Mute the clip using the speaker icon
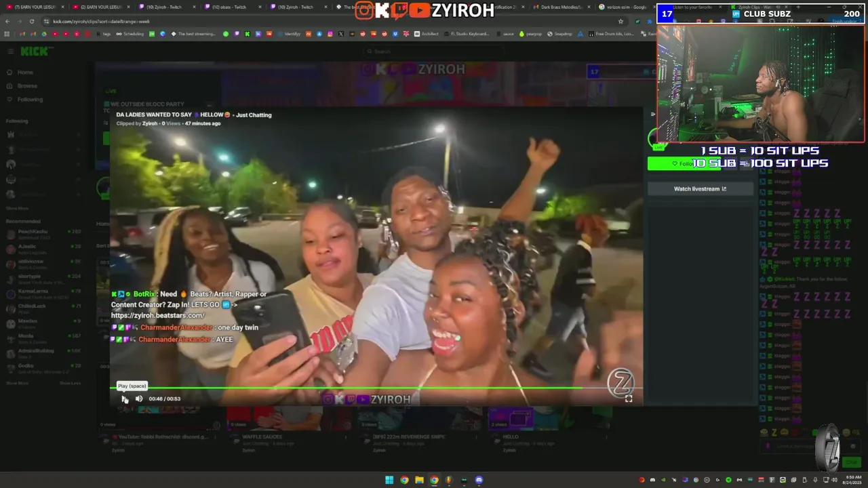 pos(139,399)
